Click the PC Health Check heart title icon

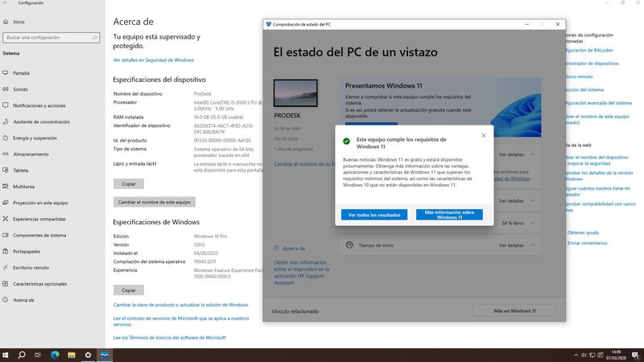tap(269, 24)
